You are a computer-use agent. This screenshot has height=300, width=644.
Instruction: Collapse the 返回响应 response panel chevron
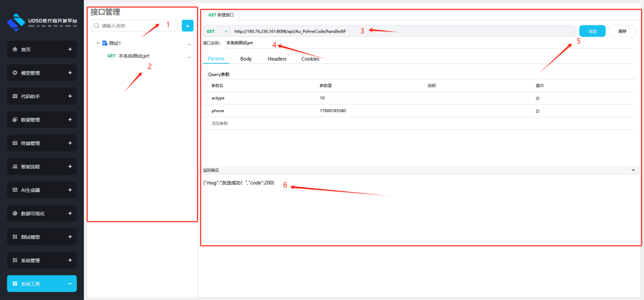click(x=633, y=171)
